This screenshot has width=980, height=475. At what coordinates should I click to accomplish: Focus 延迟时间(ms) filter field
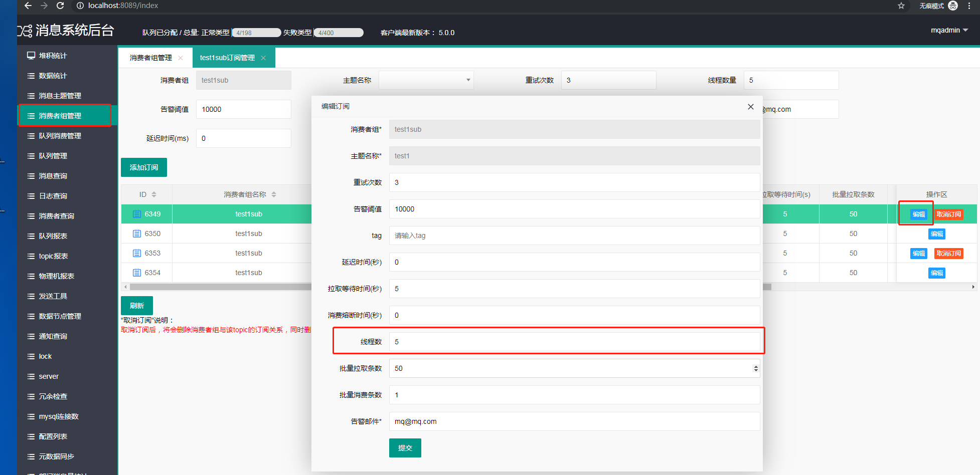[x=243, y=138]
